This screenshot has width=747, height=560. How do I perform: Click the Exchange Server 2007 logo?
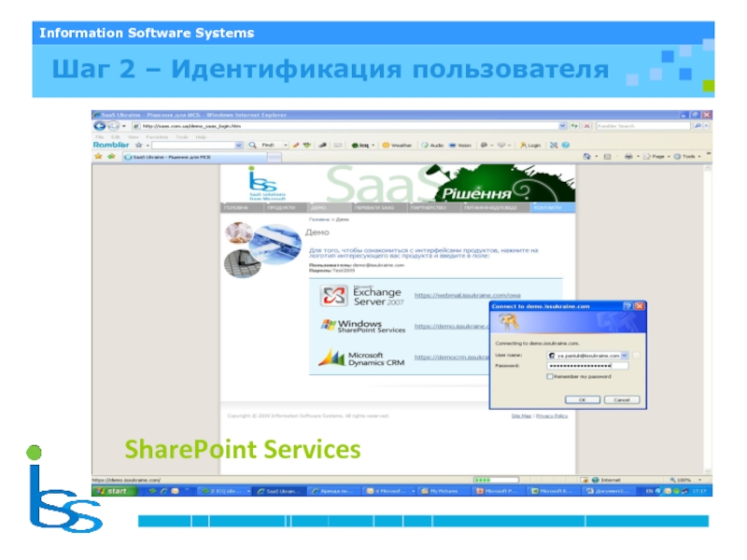(x=362, y=296)
